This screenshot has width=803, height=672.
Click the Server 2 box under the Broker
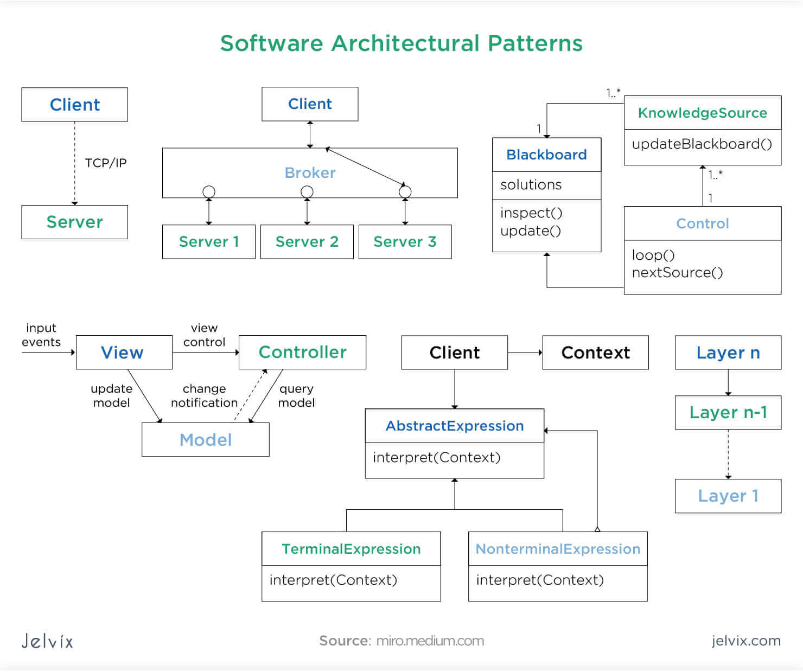307,242
